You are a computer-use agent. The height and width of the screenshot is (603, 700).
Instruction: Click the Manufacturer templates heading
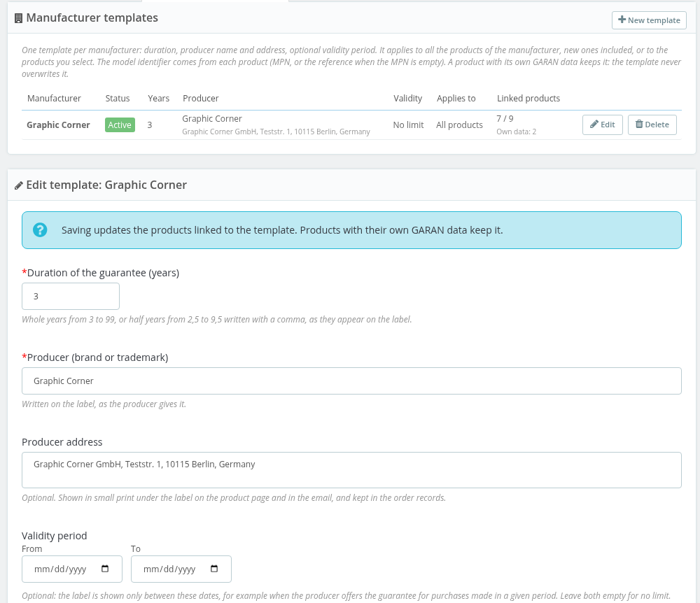(92, 18)
